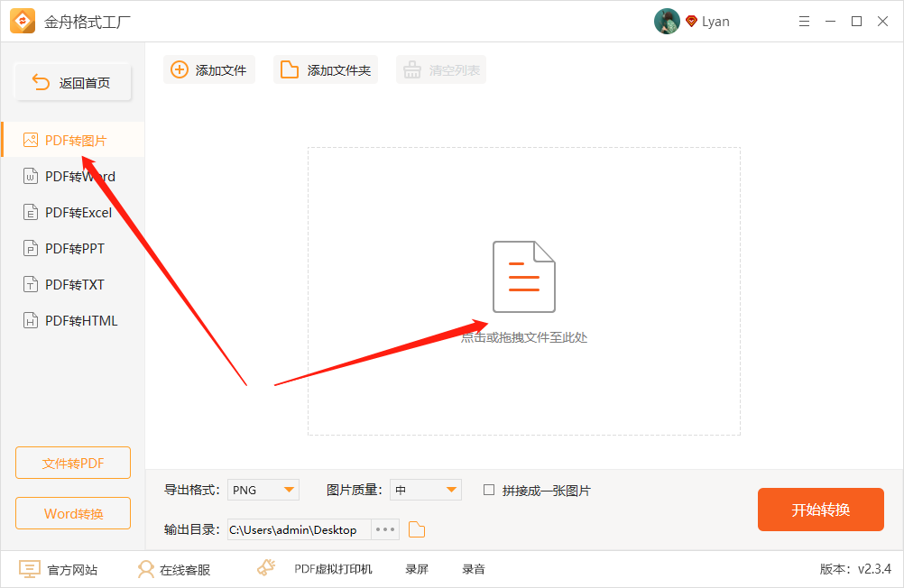Viewport: 904px width, 588px height.
Task: Open the hamburger menu near the title bar
Action: 804,21
